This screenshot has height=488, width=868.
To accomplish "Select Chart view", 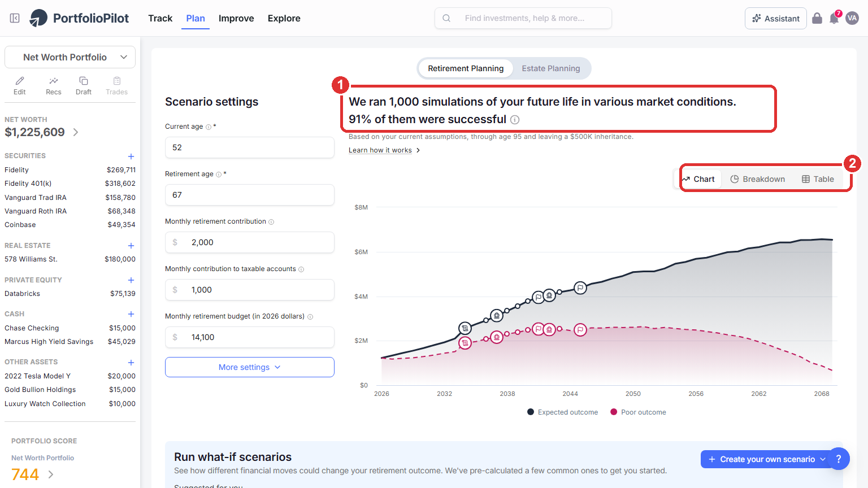I will tap(698, 179).
